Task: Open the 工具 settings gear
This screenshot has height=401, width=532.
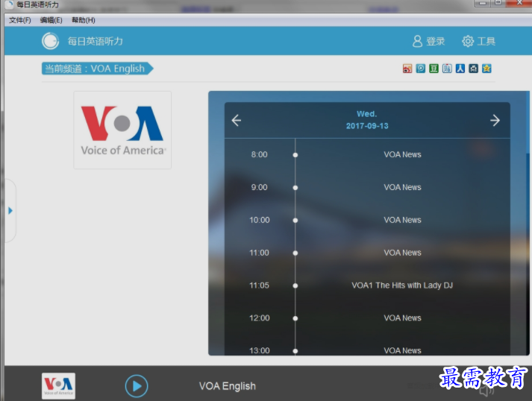Action: [478, 41]
